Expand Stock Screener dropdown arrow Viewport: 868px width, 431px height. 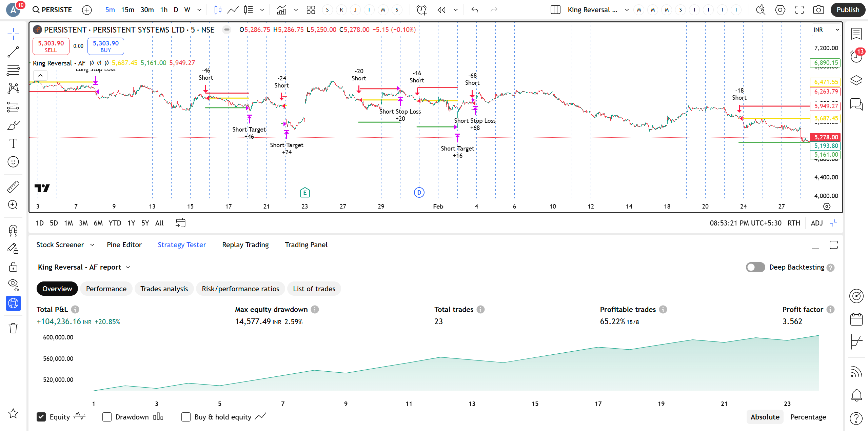[92, 245]
